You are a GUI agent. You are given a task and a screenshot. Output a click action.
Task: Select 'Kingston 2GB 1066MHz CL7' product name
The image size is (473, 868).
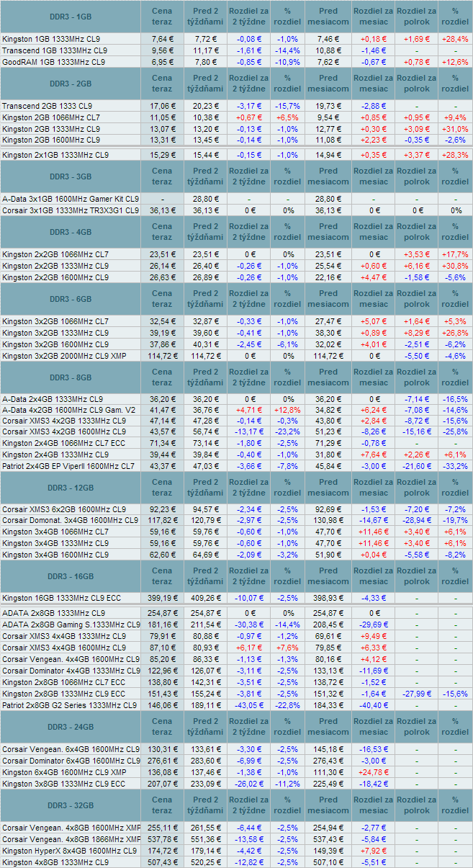click(51, 117)
